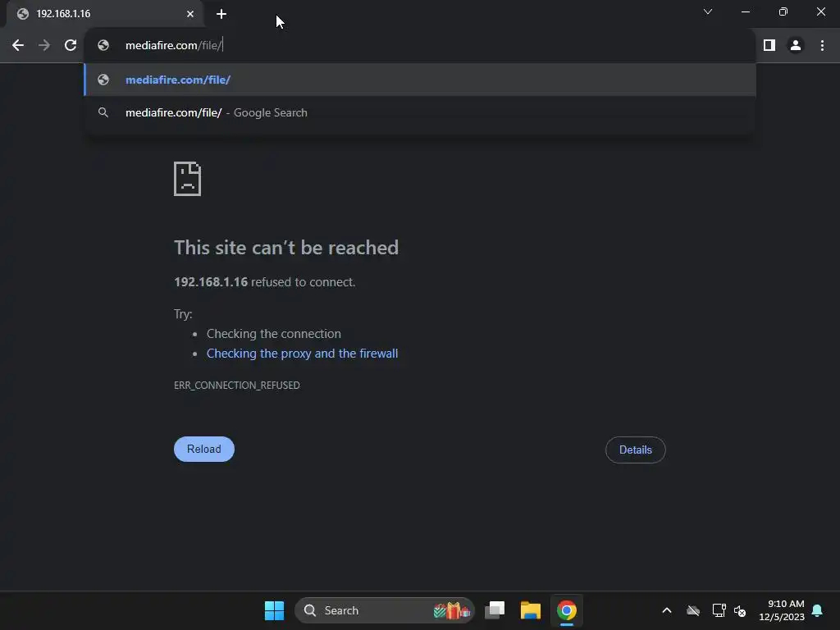Image resolution: width=840 pixels, height=630 pixels.
Task: Open Checking the proxy and the firewall link
Action: [x=302, y=354]
